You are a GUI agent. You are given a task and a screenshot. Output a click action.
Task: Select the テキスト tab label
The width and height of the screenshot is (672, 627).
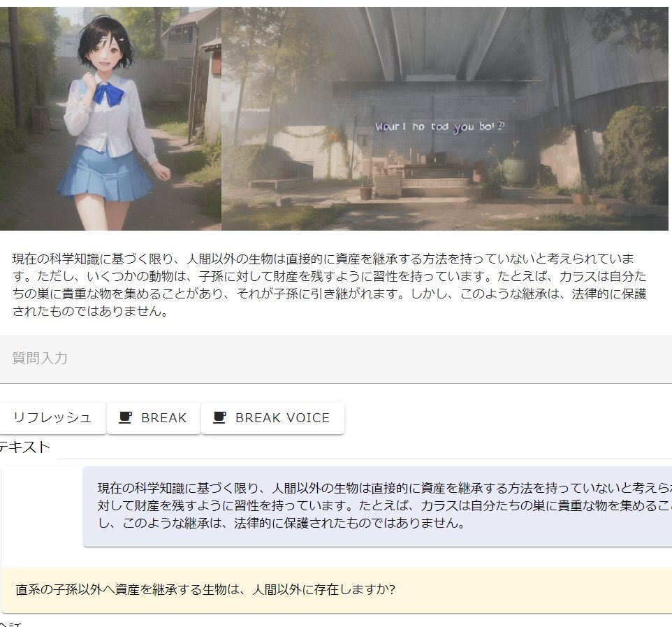click(25, 447)
